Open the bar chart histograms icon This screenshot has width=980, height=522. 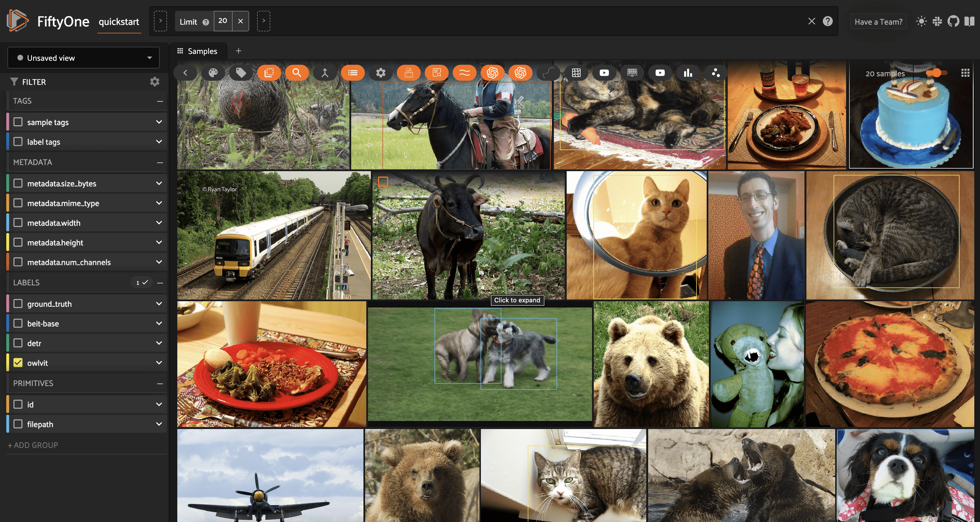click(x=688, y=73)
